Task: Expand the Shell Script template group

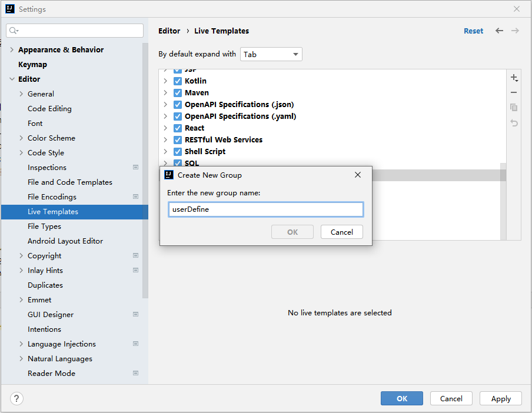Action: [x=165, y=151]
